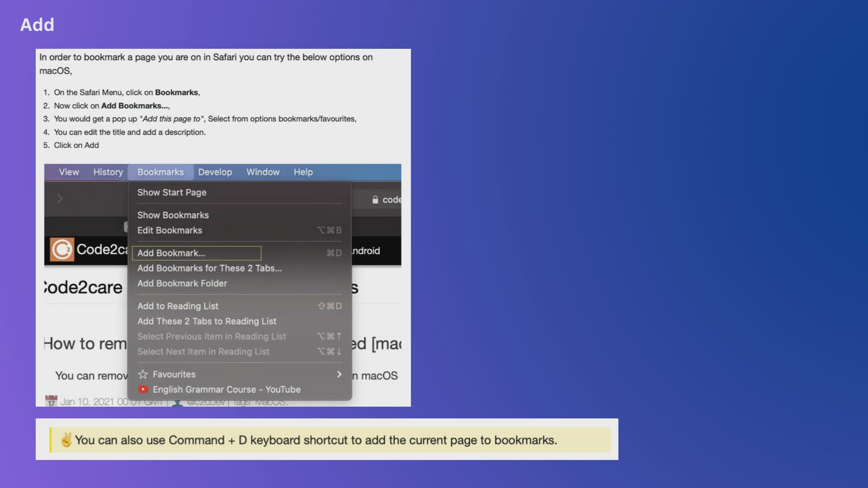Open the Develop menu
The image size is (868, 488).
215,172
